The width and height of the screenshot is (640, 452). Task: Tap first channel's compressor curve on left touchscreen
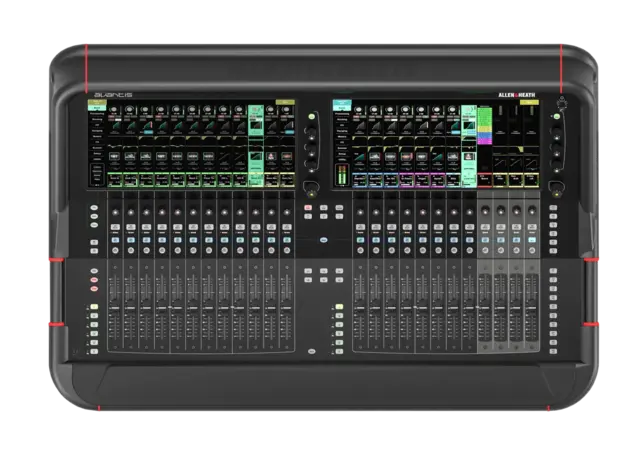[x=115, y=126]
